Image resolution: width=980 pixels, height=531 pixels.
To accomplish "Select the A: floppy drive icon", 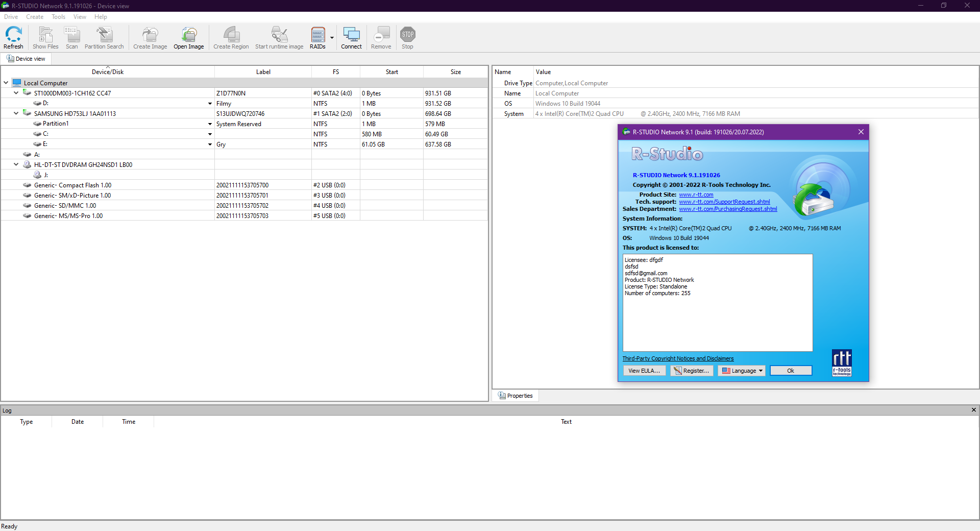I will (27, 154).
